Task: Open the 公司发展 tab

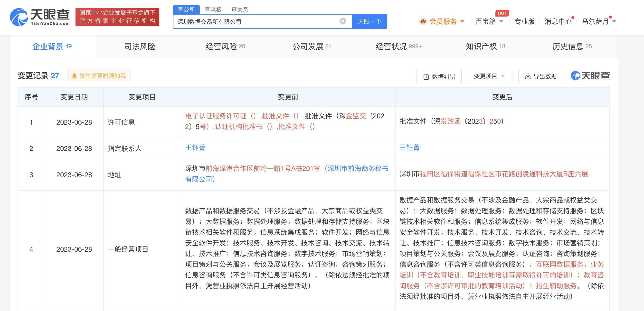Action: point(312,46)
